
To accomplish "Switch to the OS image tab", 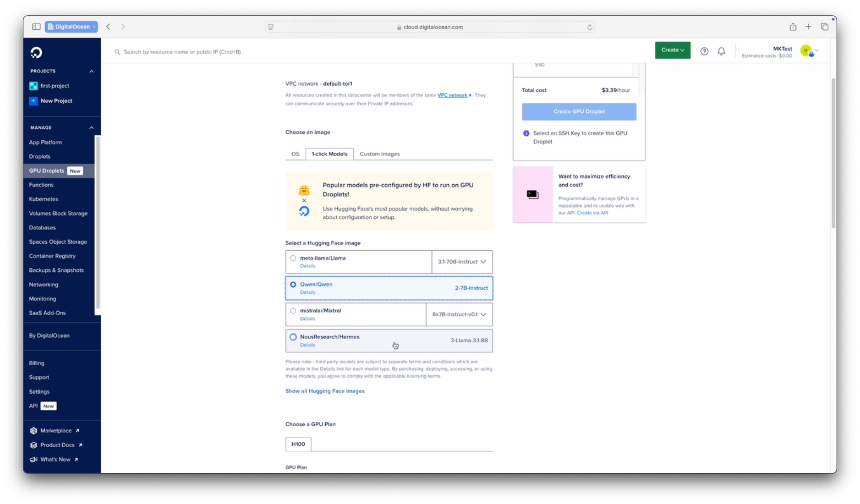I will pos(295,154).
